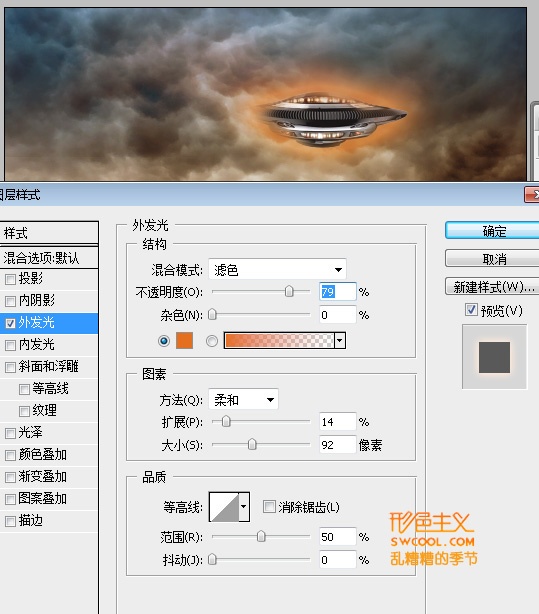The image size is (539, 614).
Task: Click the 抖动 jitter slider handle
Action: [212, 559]
